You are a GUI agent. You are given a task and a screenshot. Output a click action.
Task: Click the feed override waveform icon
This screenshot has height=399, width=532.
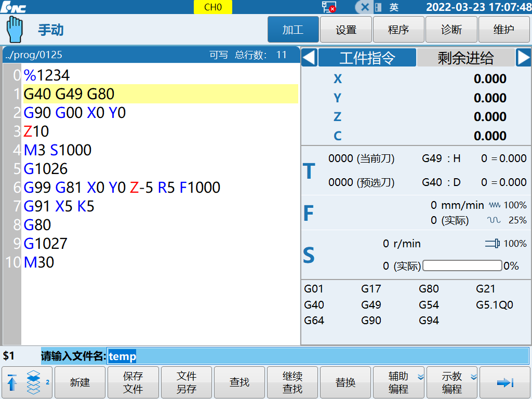click(x=495, y=205)
